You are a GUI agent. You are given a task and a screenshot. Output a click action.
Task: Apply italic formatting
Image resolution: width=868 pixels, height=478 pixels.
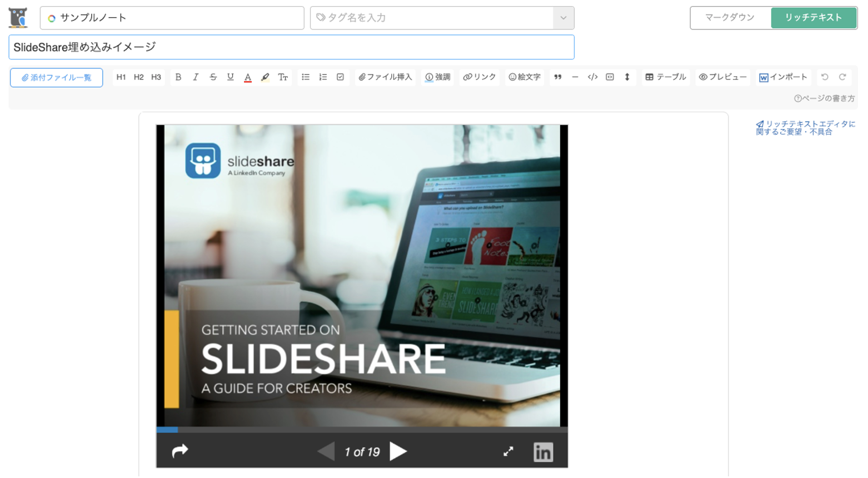tap(196, 77)
